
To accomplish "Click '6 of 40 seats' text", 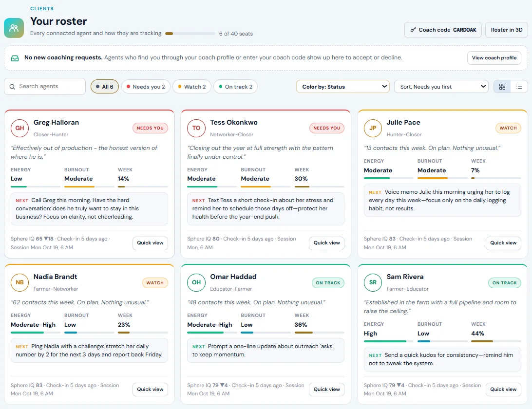I will [236, 34].
